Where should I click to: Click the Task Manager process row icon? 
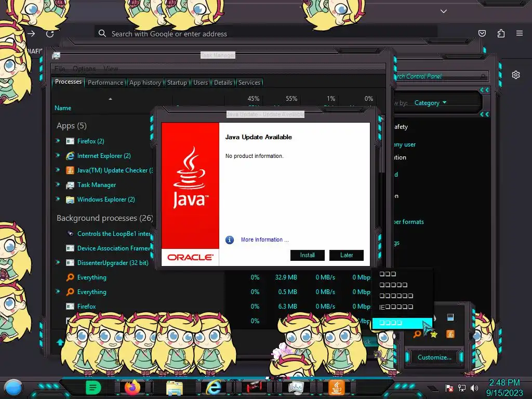(x=70, y=185)
